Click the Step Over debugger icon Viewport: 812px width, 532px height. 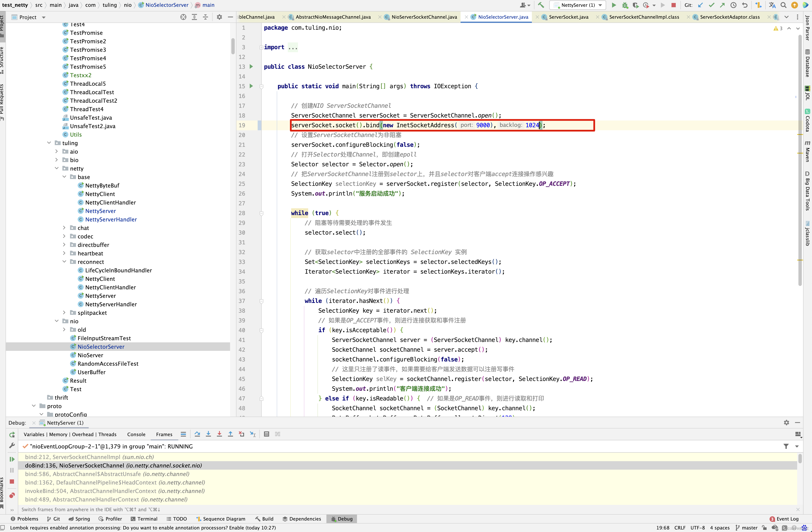coord(197,434)
